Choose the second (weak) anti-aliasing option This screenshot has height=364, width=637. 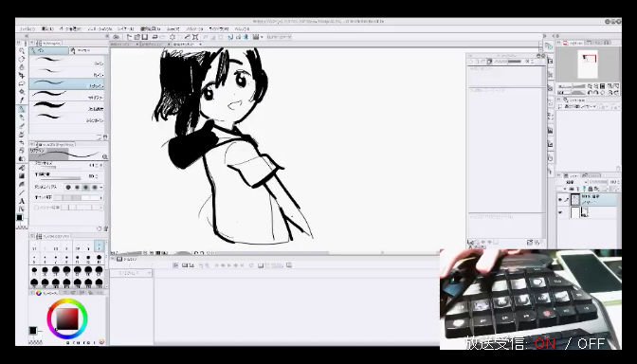pos(77,188)
